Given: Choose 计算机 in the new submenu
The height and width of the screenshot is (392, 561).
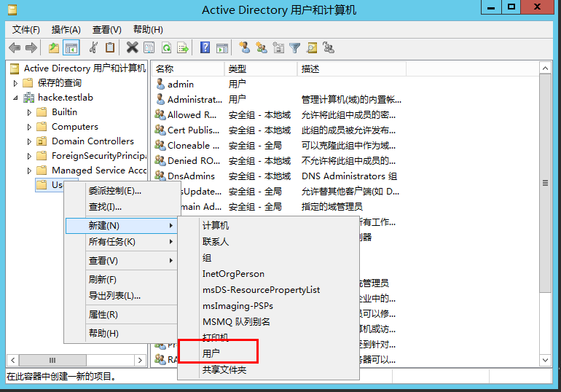Looking at the screenshot, I should [268, 225].
